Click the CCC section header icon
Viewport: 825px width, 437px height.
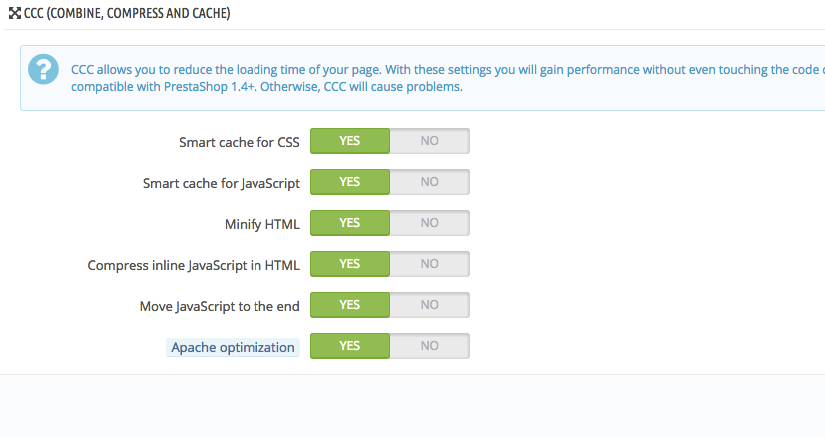point(15,13)
